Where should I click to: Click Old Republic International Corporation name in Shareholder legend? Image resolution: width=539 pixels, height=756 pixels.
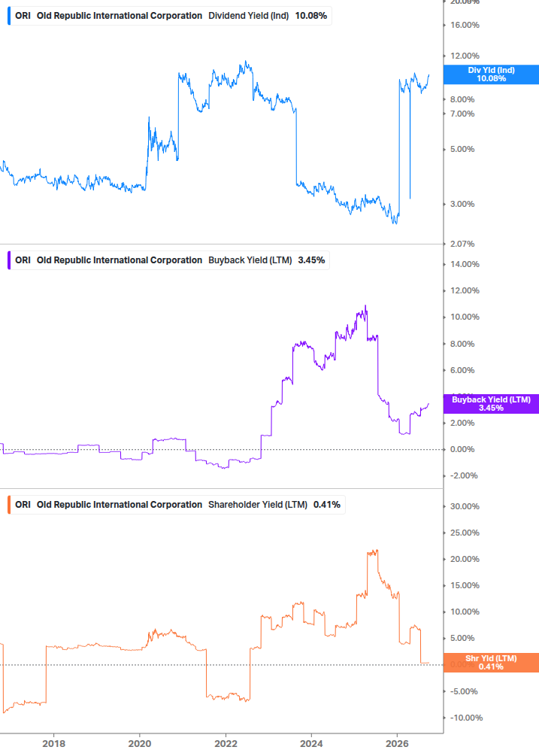120,505
